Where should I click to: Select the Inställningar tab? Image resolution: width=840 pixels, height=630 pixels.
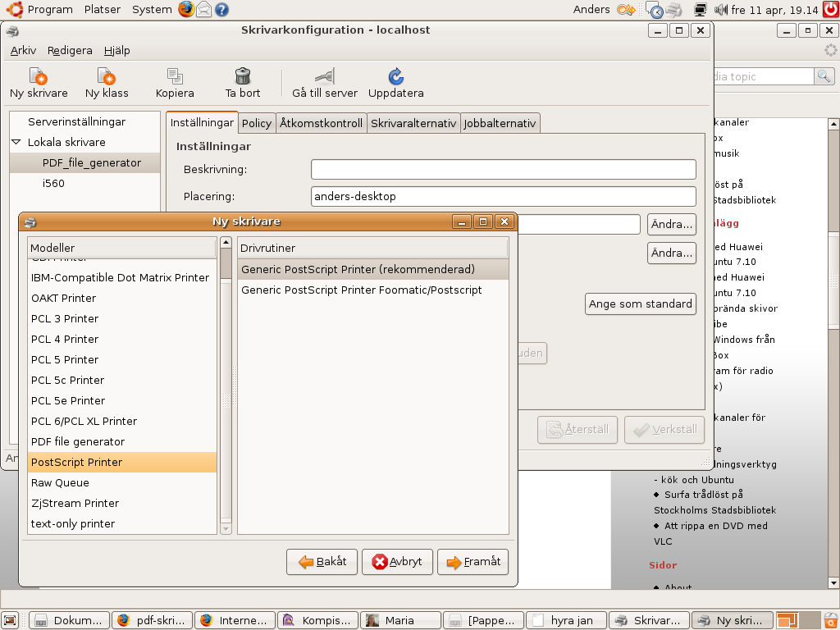tap(202, 122)
